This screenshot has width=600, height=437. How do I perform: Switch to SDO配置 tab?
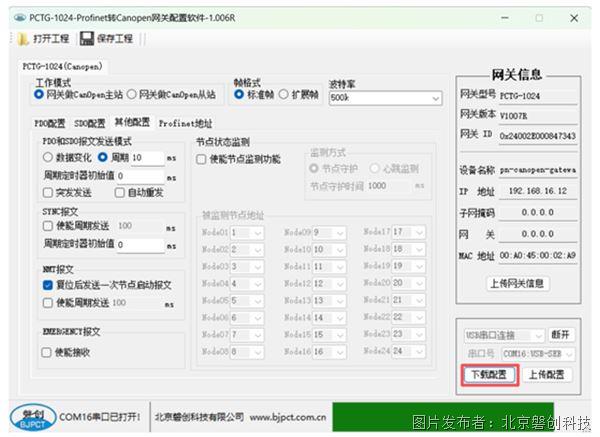pyautogui.click(x=90, y=123)
